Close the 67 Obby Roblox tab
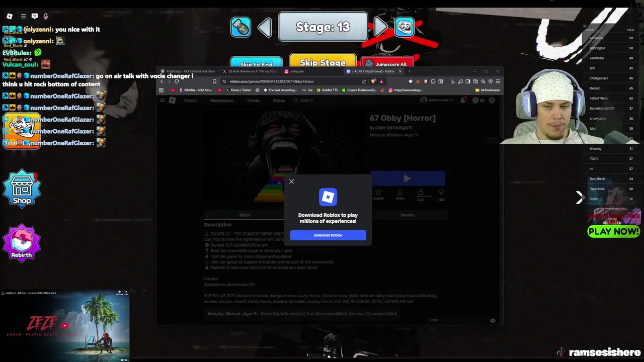The height and width of the screenshot is (362, 644). (x=400, y=71)
